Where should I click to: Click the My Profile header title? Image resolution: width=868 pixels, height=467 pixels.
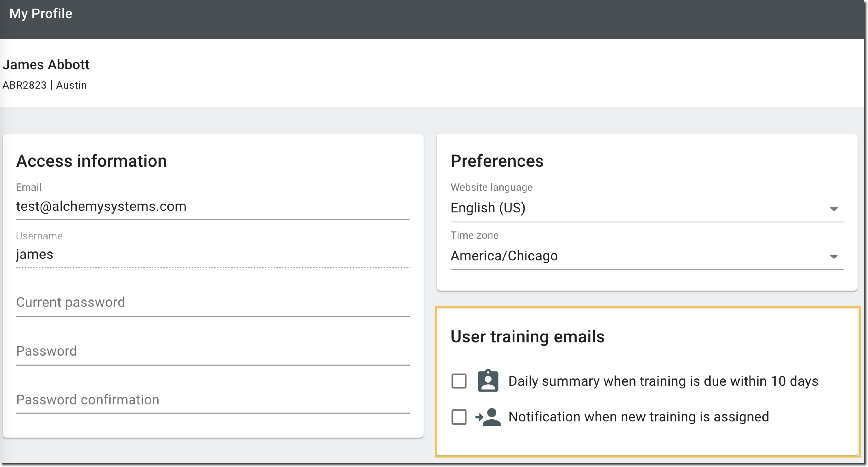[41, 14]
